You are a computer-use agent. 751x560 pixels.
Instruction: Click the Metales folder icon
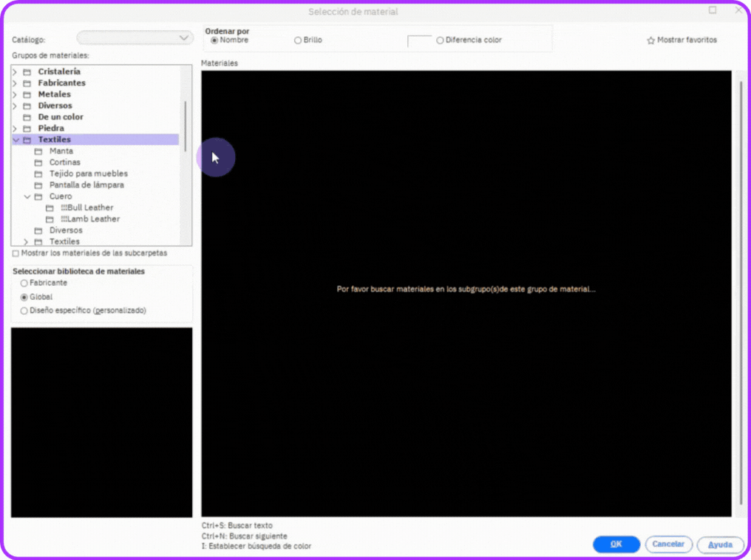coord(27,95)
